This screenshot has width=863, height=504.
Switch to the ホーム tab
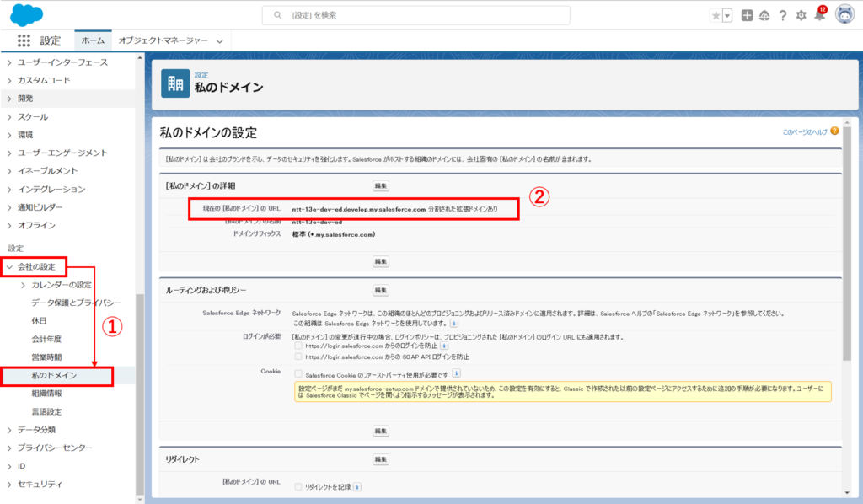coord(93,40)
